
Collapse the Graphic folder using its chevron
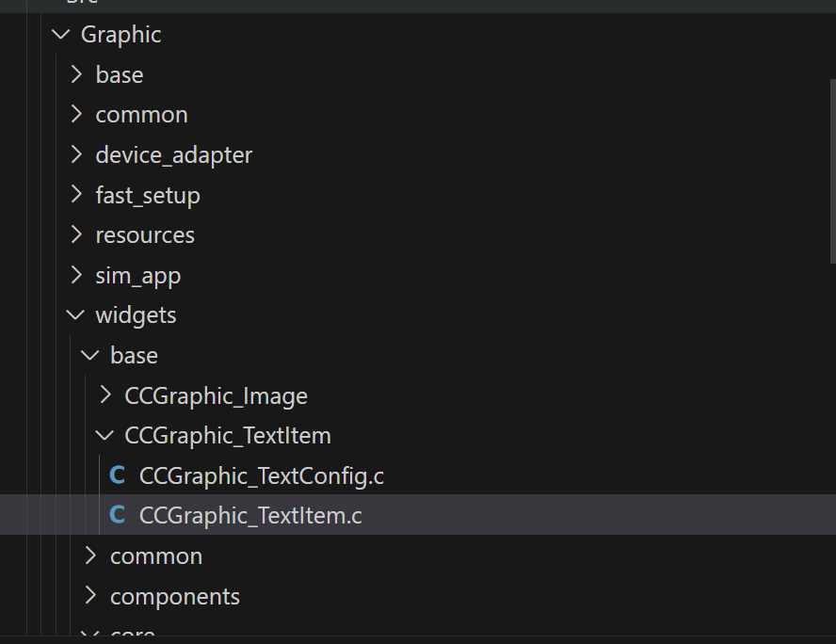click(61, 35)
